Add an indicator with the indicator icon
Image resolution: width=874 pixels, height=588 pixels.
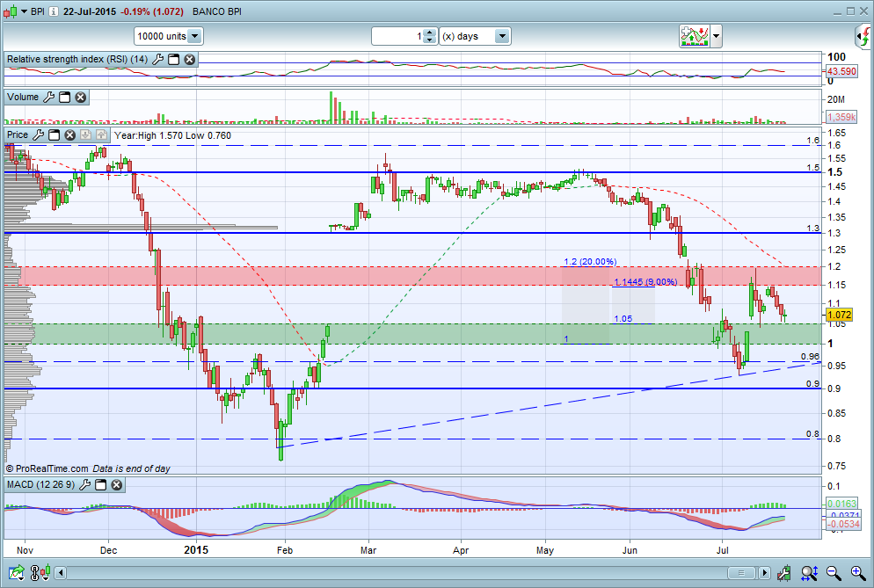(x=694, y=36)
